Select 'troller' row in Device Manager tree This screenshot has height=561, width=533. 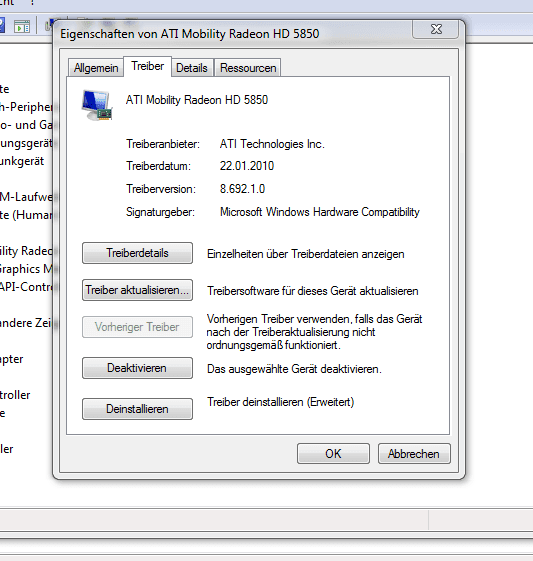click(15, 395)
